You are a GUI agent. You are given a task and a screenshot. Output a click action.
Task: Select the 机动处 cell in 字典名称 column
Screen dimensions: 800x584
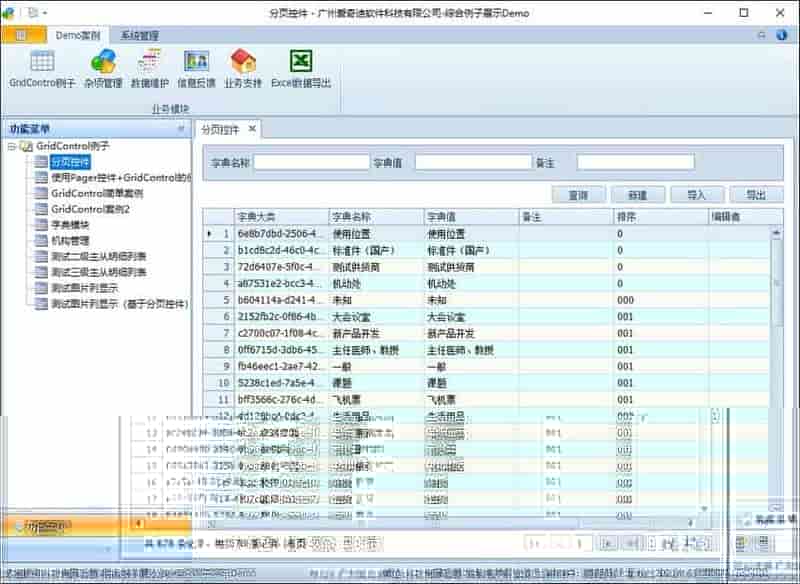[x=376, y=284]
